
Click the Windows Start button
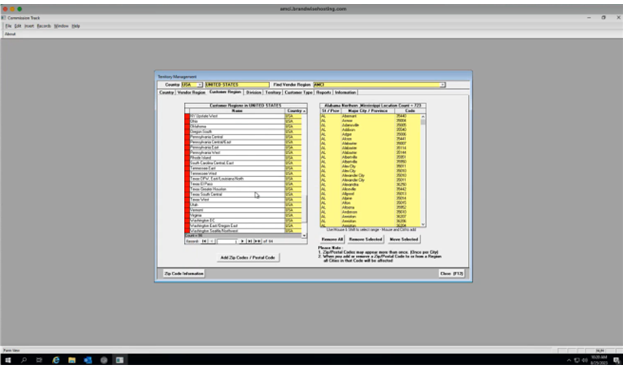8,360
